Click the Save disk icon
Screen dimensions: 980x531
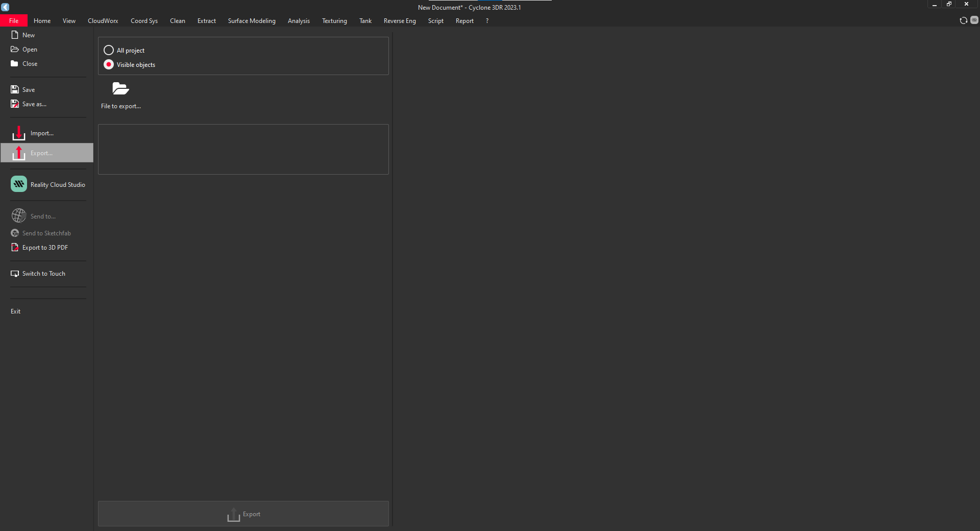point(15,90)
